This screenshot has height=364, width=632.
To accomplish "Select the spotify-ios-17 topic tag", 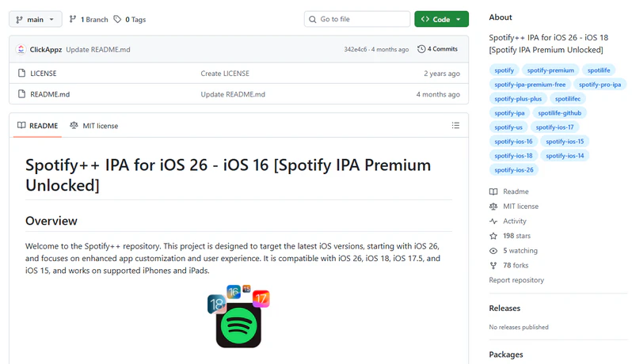I will pos(554,127).
